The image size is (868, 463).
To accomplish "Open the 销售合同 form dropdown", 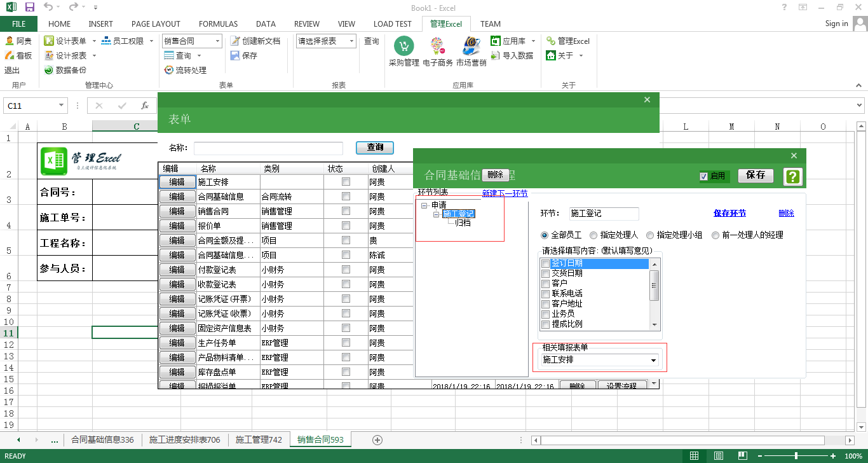I will (217, 41).
